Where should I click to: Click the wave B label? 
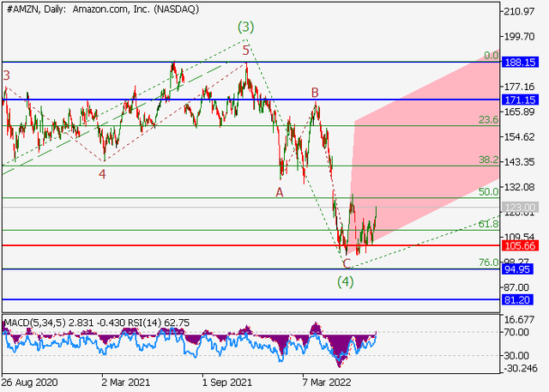(x=315, y=93)
